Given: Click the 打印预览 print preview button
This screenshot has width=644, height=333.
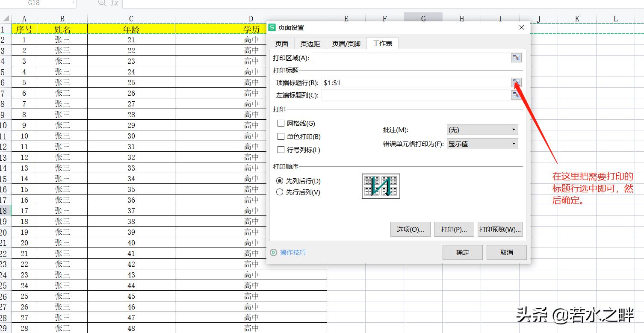Looking at the screenshot, I should pyautogui.click(x=499, y=229).
